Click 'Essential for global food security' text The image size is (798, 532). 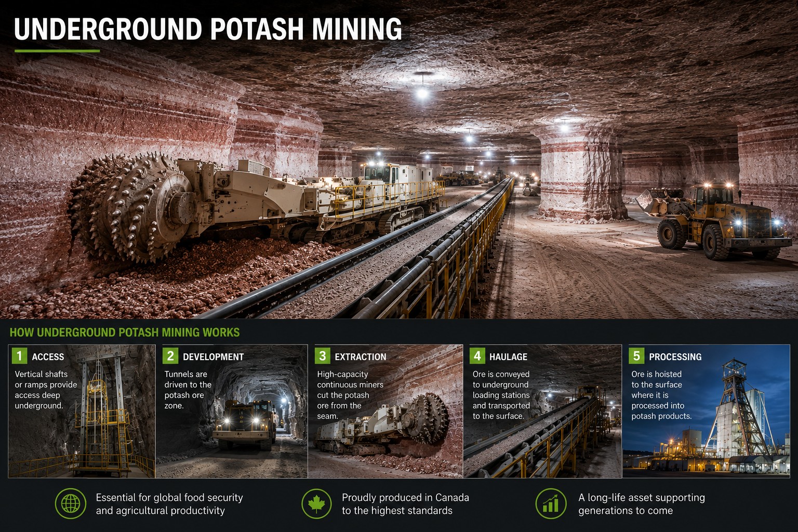[x=169, y=504]
